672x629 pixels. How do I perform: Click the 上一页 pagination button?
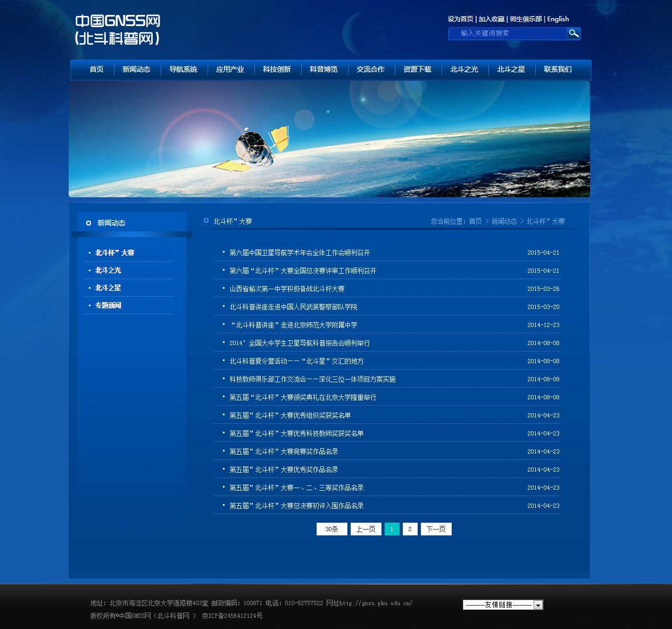click(366, 529)
